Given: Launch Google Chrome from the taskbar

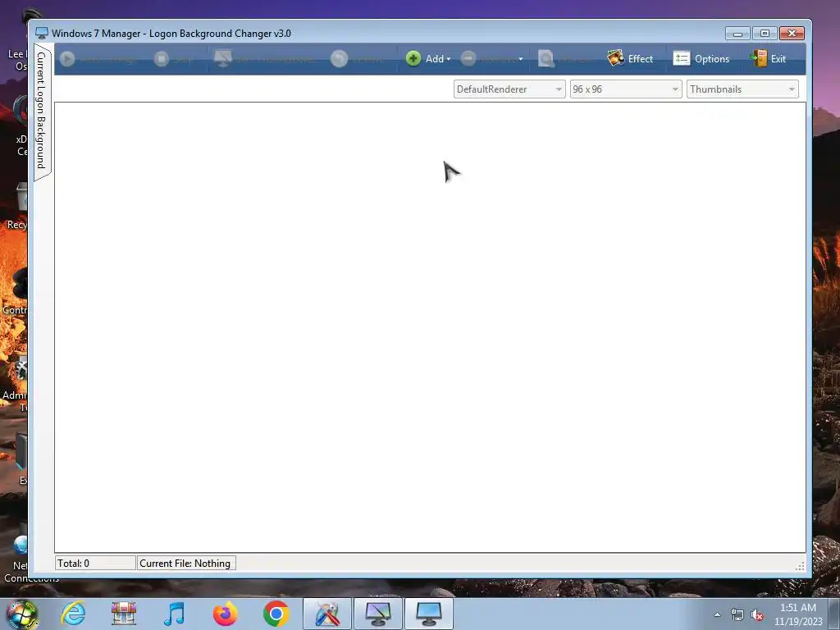Looking at the screenshot, I should (276, 614).
